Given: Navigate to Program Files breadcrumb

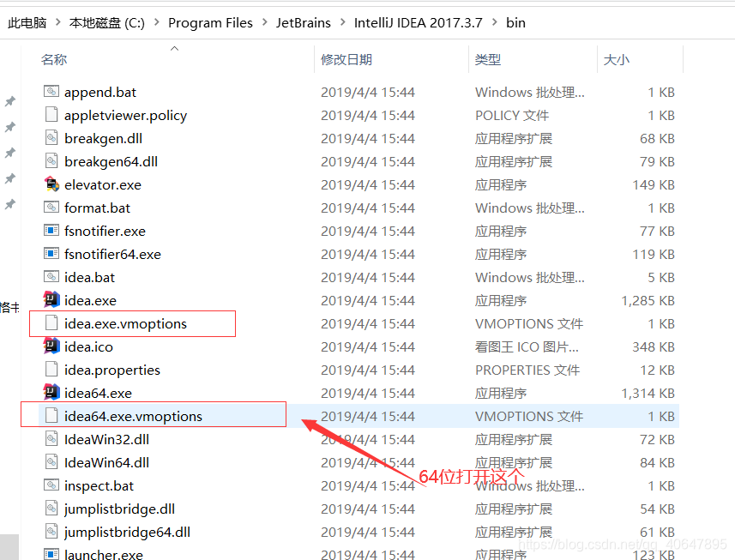Looking at the screenshot, I should [210, 22].
